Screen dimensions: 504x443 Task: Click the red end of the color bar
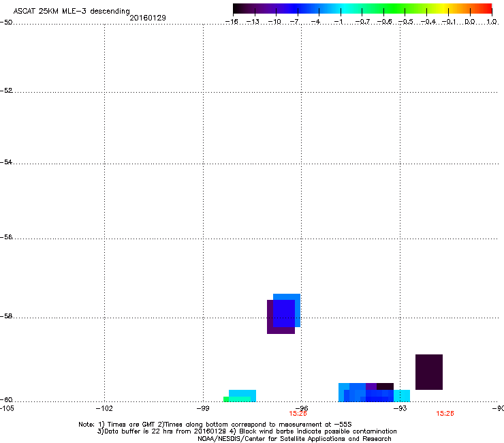click(x=486, y=9)
